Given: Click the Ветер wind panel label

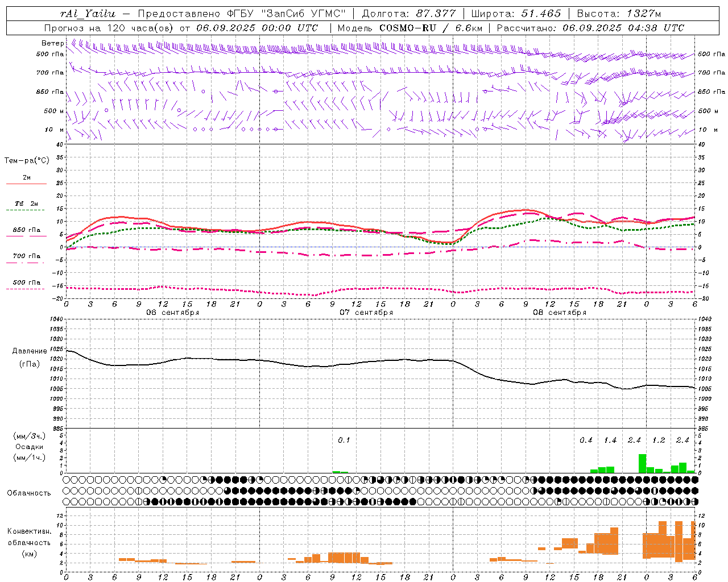Looking at the screenshot, I should coord(52,43).
